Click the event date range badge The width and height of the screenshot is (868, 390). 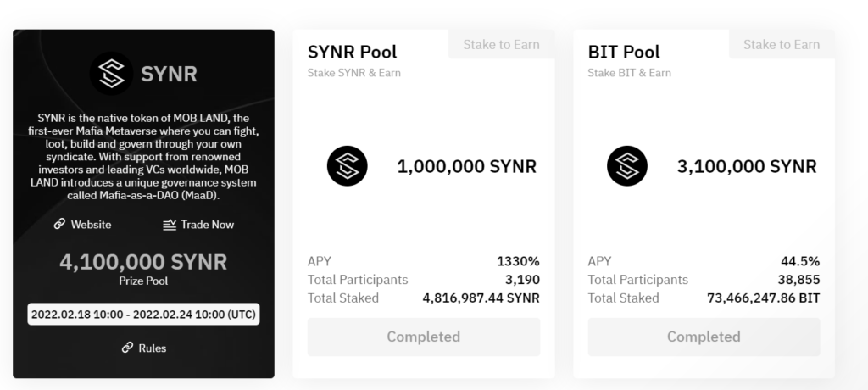coord(143,314)
